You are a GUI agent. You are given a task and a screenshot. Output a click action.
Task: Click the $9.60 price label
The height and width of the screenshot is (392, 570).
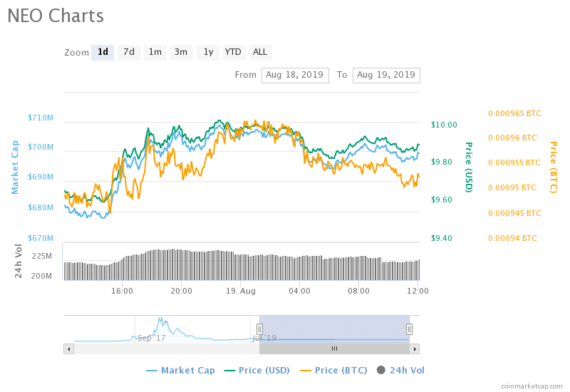[x=442, y=200]
